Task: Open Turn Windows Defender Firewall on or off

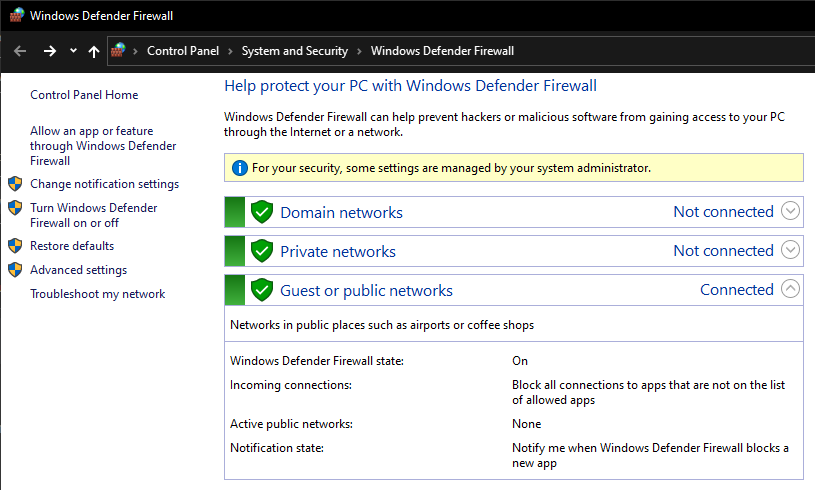Action: point(94,215)
